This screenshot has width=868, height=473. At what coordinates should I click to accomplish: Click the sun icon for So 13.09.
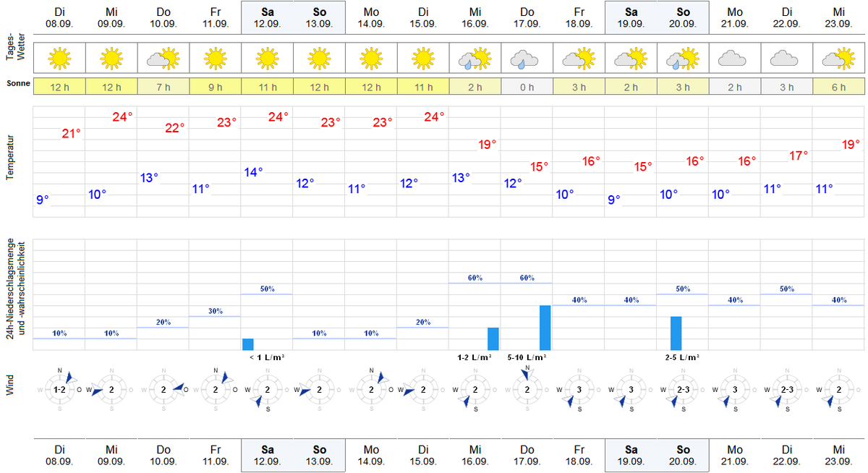click(319, 58)
